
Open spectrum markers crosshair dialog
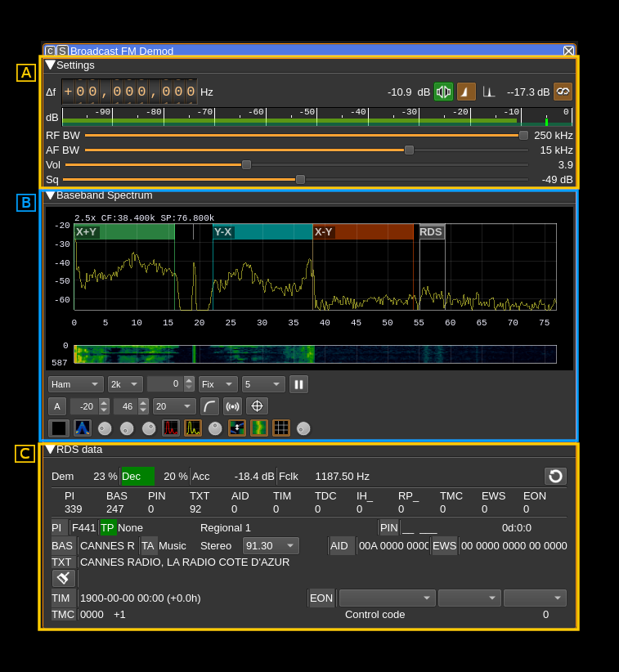tap(258, 406)
